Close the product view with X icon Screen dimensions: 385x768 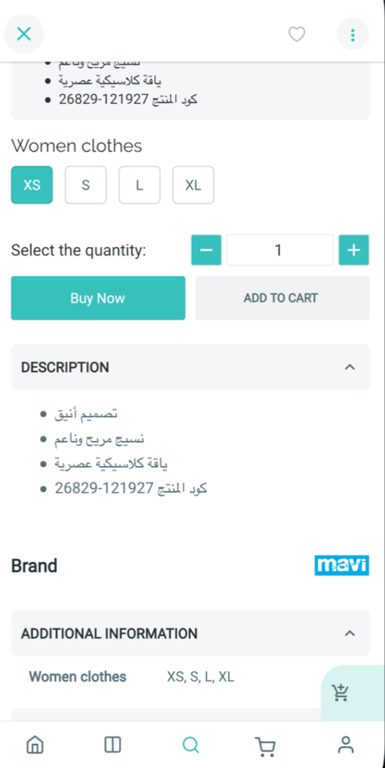24,34
